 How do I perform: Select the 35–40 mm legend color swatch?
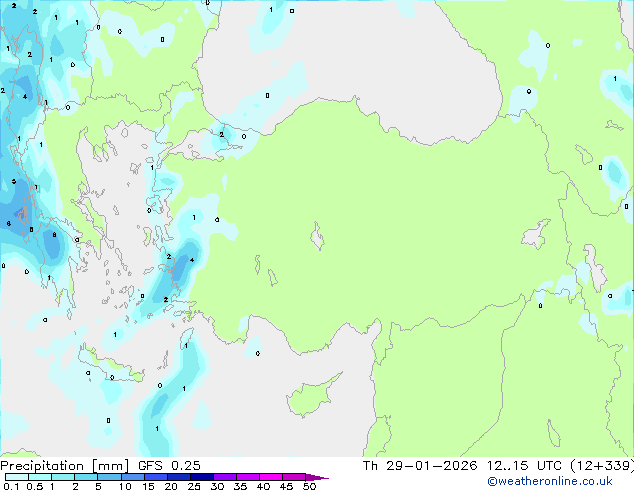(247, 477)
